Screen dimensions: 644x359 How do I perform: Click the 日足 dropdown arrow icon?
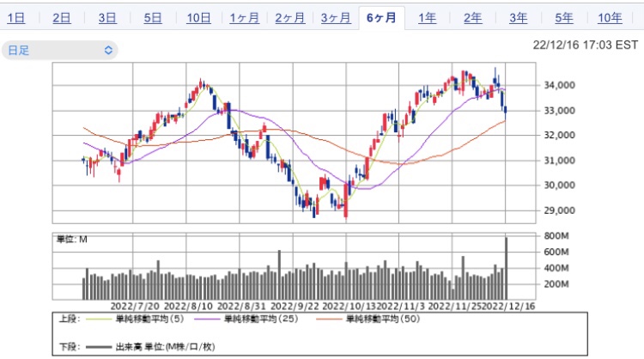coord(108,50)
